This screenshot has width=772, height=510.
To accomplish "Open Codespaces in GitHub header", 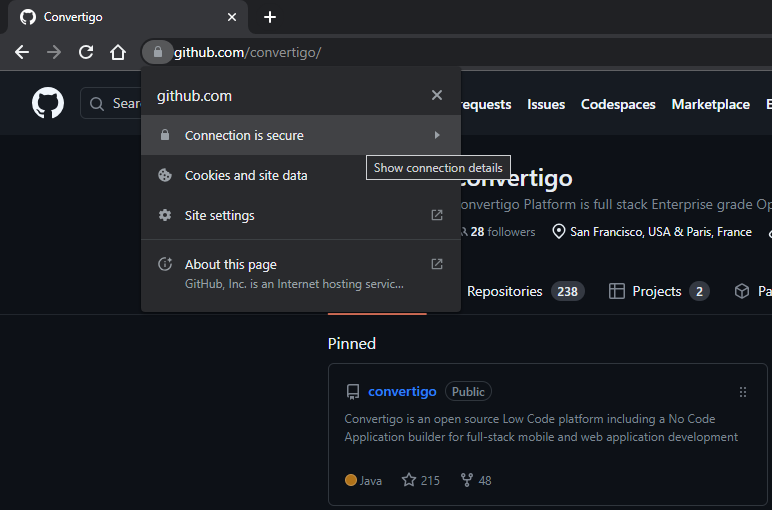I will point(618,104).
